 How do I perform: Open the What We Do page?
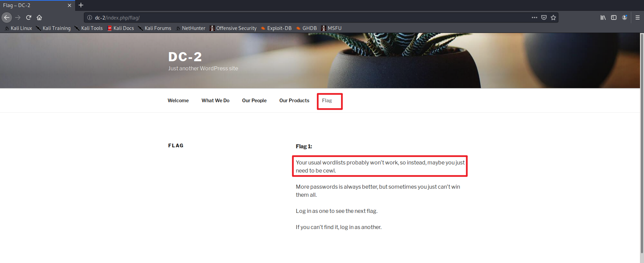216,101
